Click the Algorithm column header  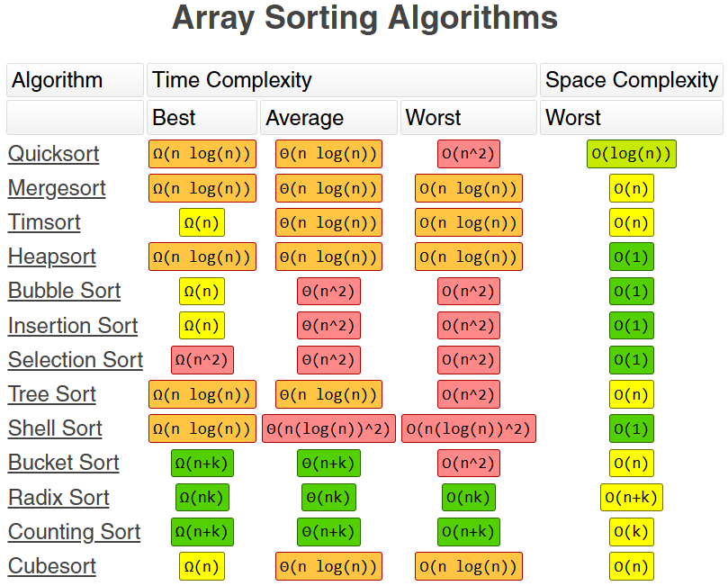coord(75,80)
